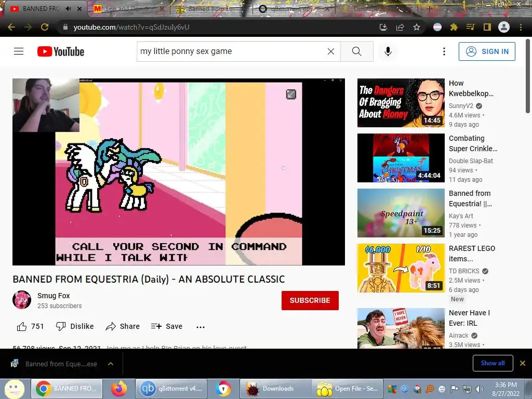532x399 pixels.
Task: Open the browser share page icon
Action: coord(400,27)
